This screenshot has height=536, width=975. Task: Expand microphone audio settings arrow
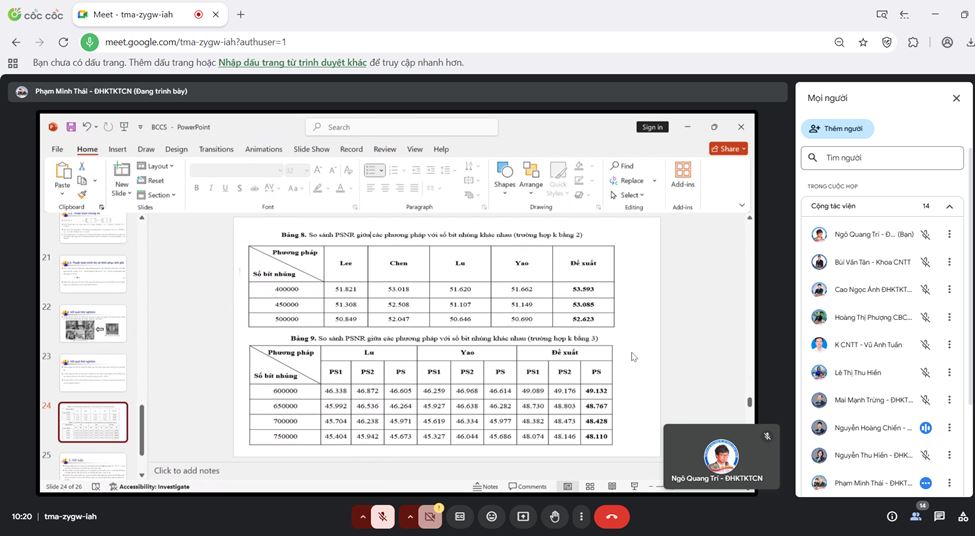pos(361,517)
